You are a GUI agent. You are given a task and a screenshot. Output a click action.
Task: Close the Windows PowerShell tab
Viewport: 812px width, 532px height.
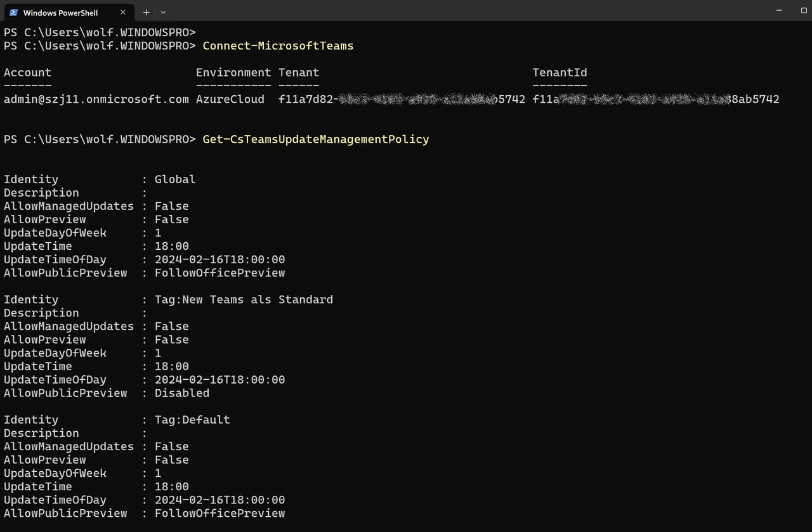click(x=123, y=13)
